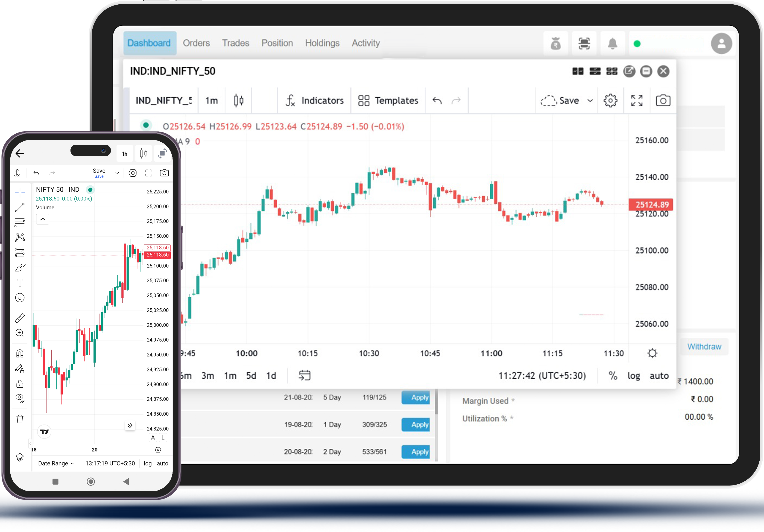Jump to latest bar with phone double-arrow button
Screen dimensions: 764x532
pos(130,426)
